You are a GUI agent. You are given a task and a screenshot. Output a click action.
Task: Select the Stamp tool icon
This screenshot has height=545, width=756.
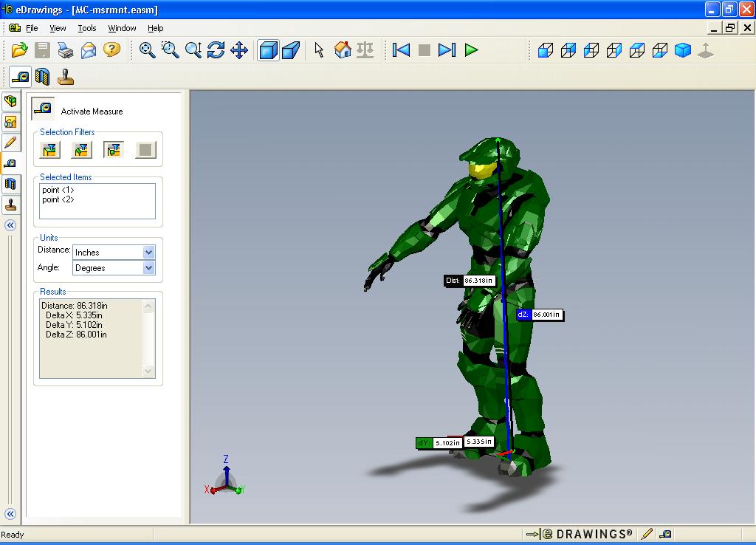coord(66,77)
